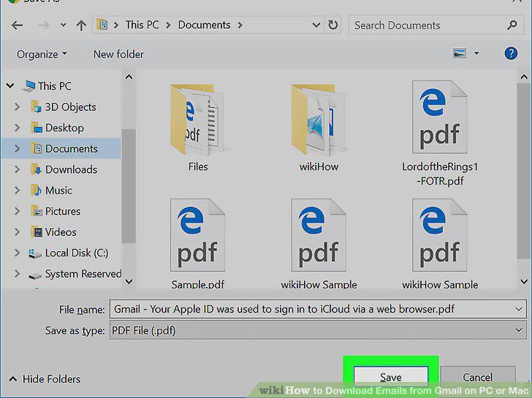This screenshot has width=532, height=398.
Task: Select 'Documents' in the address path
Action: [x=204, y=25]
